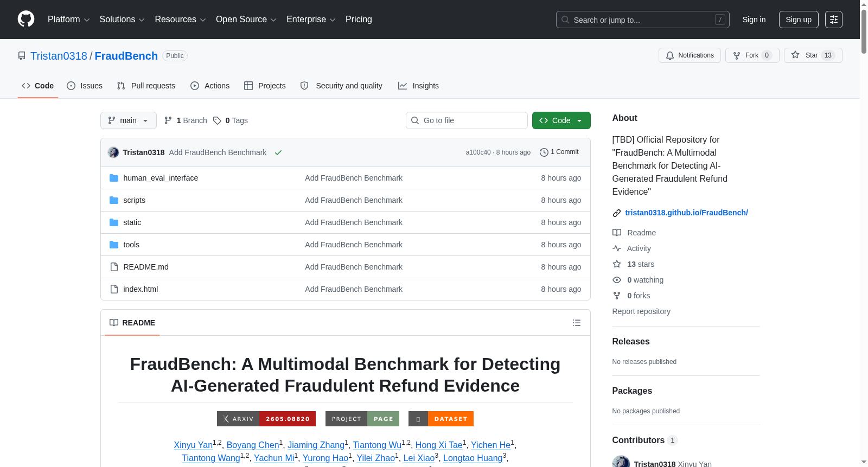Screen dimensions: 868x467
Task: Click Tristan0318's avatar in the commit row
Action: (113, 152)
